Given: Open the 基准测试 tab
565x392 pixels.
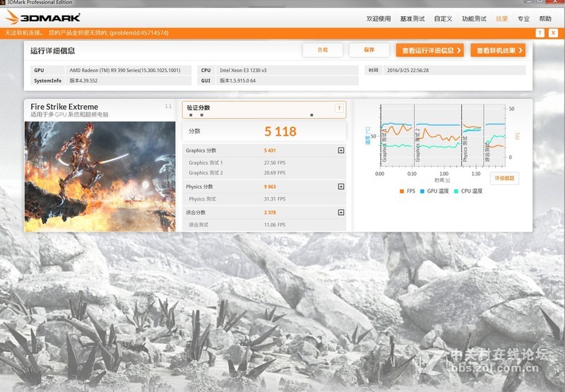Looking at the screenshot, I should [x=412, y=19].
